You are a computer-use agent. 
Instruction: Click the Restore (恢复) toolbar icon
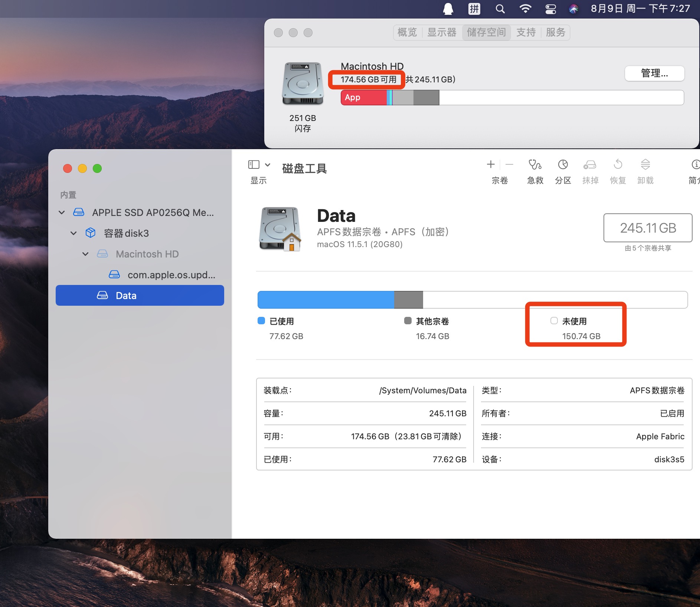coord(618,165)
